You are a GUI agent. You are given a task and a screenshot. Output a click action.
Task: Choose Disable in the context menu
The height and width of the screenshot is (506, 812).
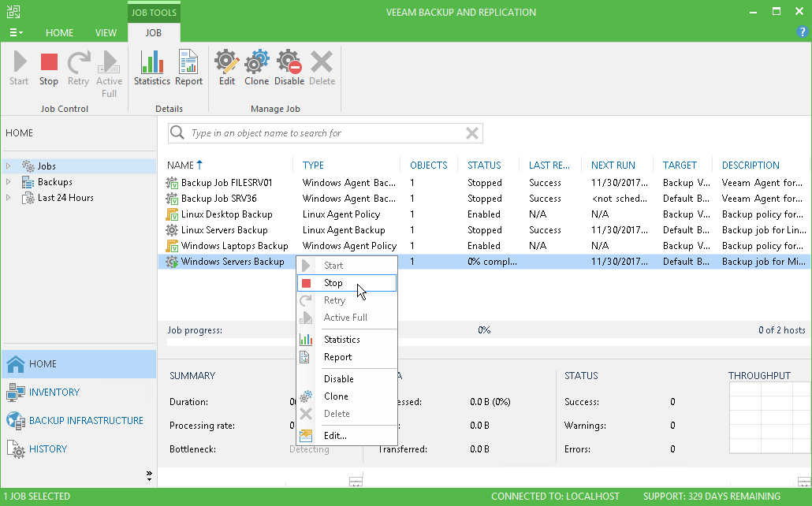point(347,378)
